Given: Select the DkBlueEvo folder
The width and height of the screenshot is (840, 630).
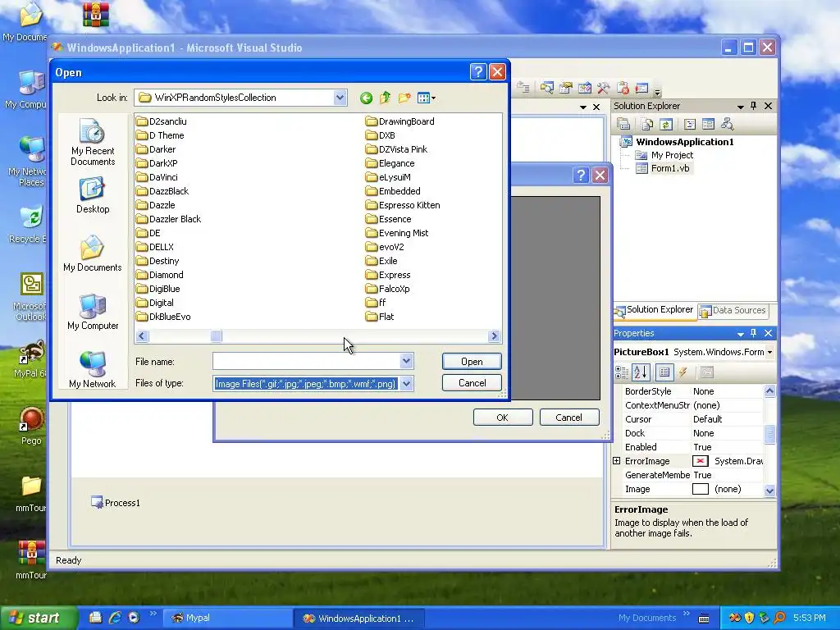Looking at the screenshot, I should click(163, 317).
